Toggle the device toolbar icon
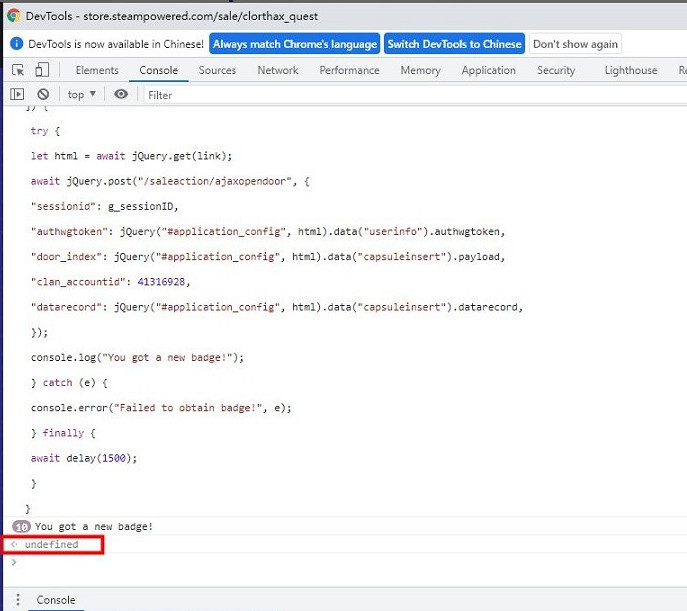This screenshot has height=611, width=687. click(x=42, y=70)
